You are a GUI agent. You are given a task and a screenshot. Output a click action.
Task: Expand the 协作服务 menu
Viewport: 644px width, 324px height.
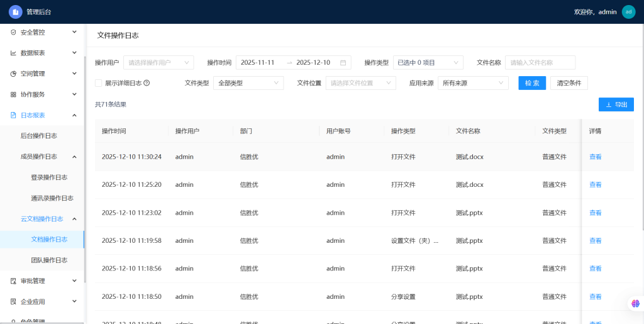coord(74,94)
